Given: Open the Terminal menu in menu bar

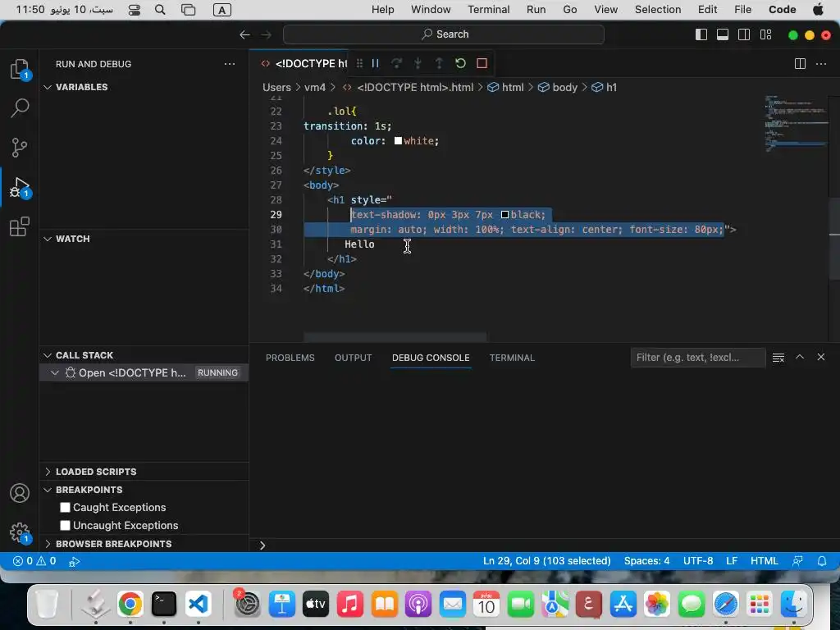Looking at the screenshot, I should [489, 10].
